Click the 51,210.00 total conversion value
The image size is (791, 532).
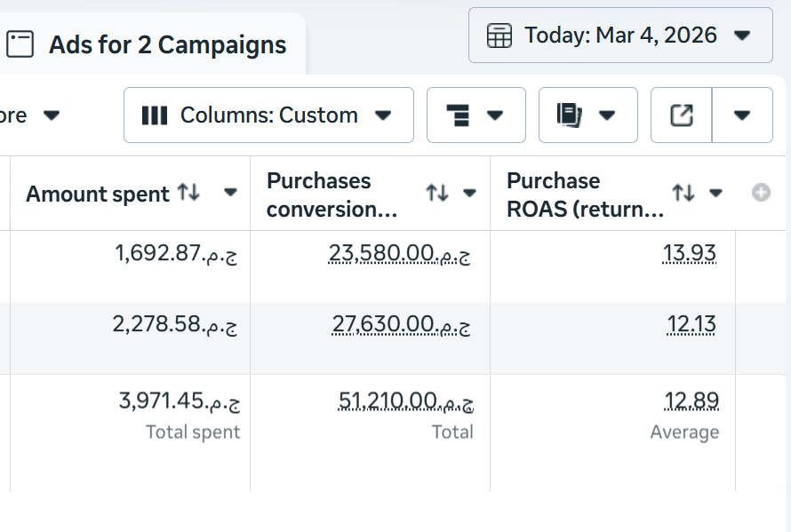click(405, 402)
